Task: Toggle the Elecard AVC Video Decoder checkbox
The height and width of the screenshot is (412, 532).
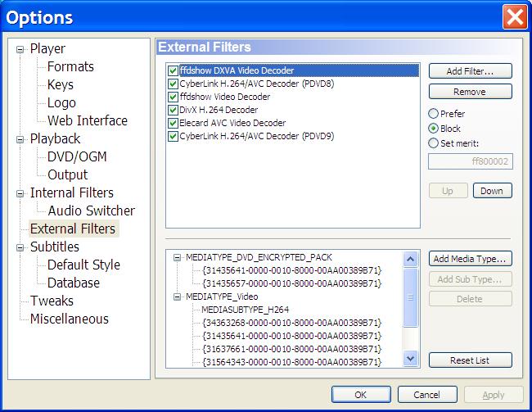Action: point(173,123)
